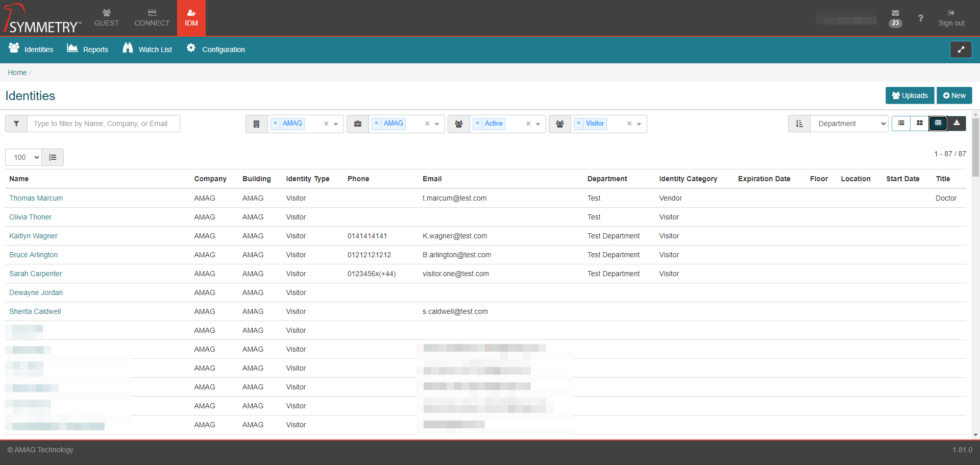Click the company briefcase filter icon
The width and height of the screenshot is (980, 465).
[x=358, y=124]
